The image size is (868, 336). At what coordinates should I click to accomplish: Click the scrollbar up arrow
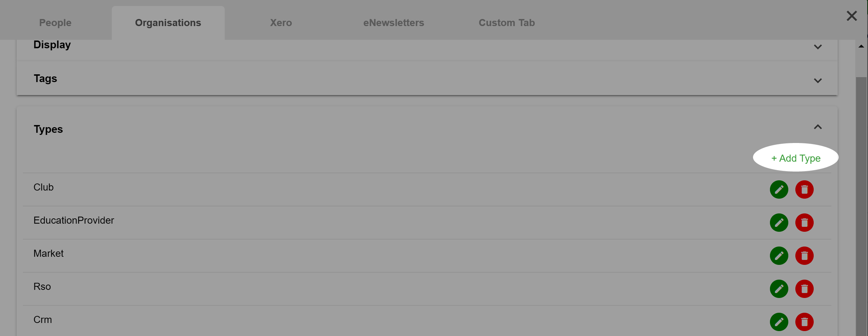coord(861,46)
